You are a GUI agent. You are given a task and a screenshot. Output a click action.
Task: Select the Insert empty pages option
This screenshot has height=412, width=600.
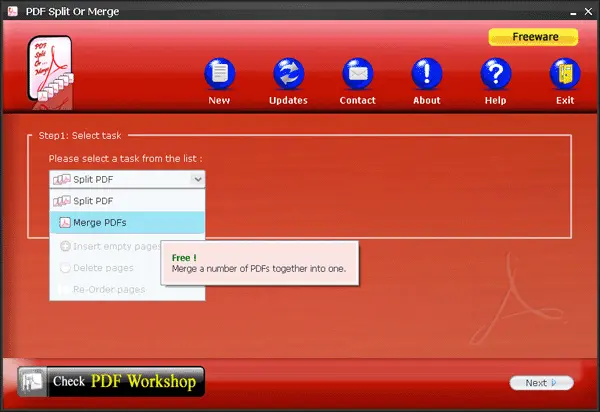pos(111,246)
